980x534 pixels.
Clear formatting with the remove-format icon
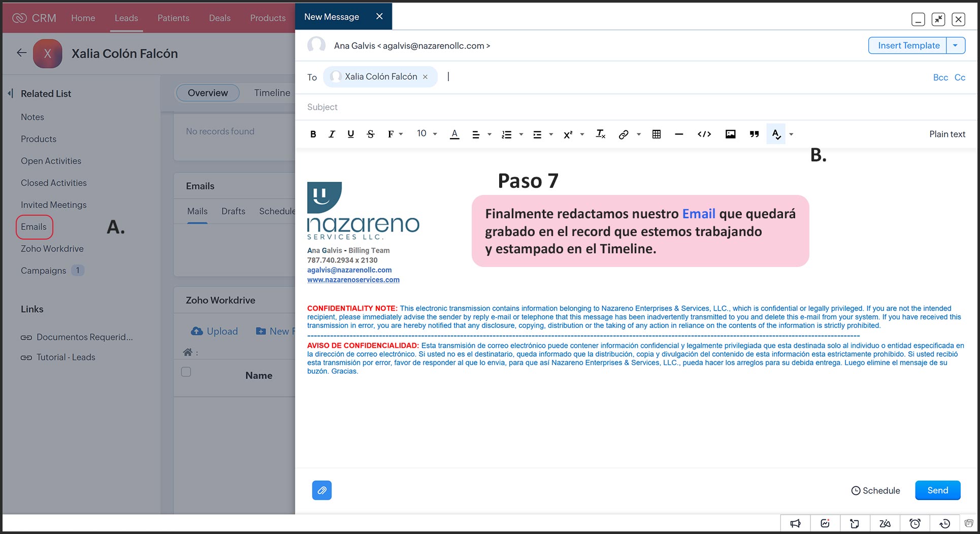(600, 134)
